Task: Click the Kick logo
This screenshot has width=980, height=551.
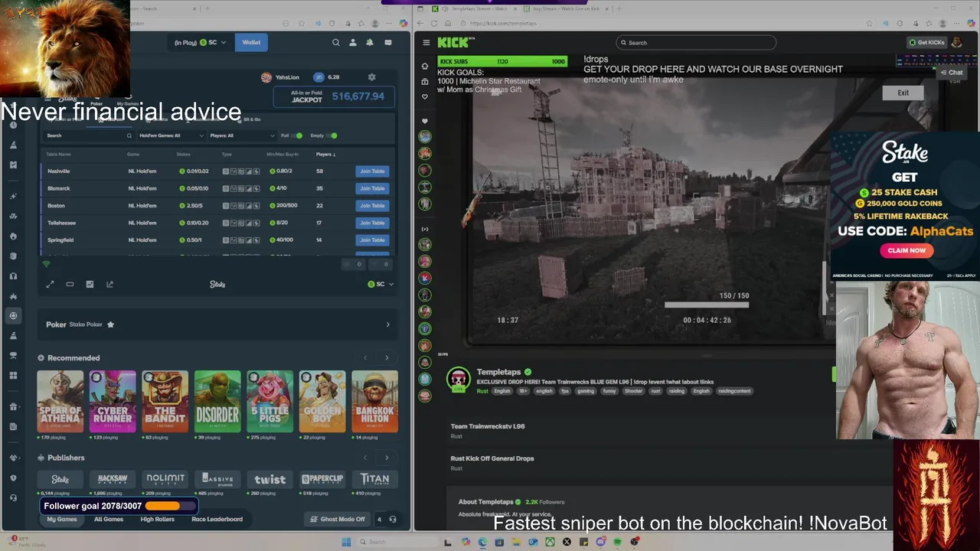Action: 456,43
